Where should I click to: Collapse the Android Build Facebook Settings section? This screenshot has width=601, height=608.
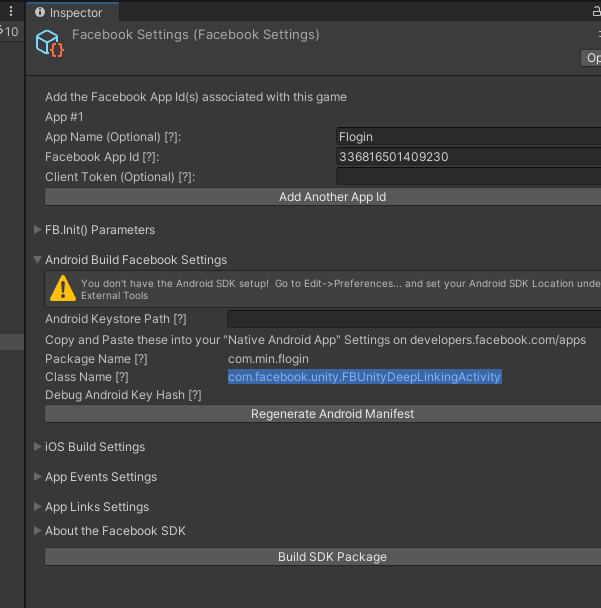tap(38, 260)
